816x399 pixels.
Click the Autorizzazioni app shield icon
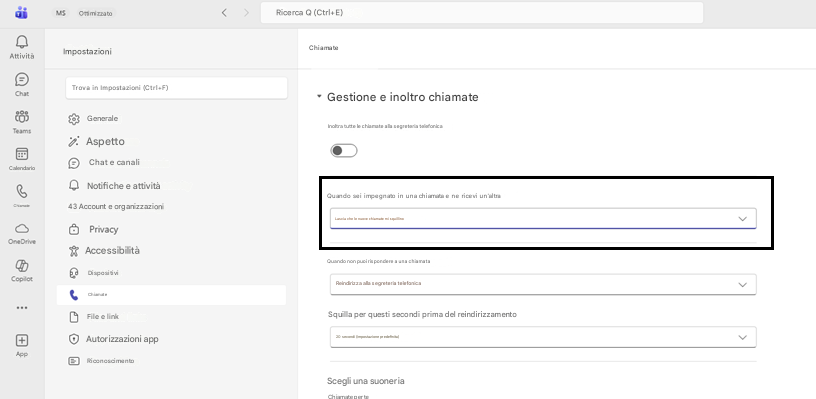pos(74,339)
